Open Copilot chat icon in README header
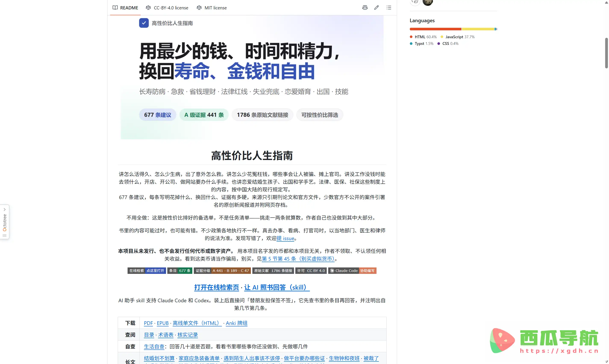609x364 pixels. pos(365,8)
